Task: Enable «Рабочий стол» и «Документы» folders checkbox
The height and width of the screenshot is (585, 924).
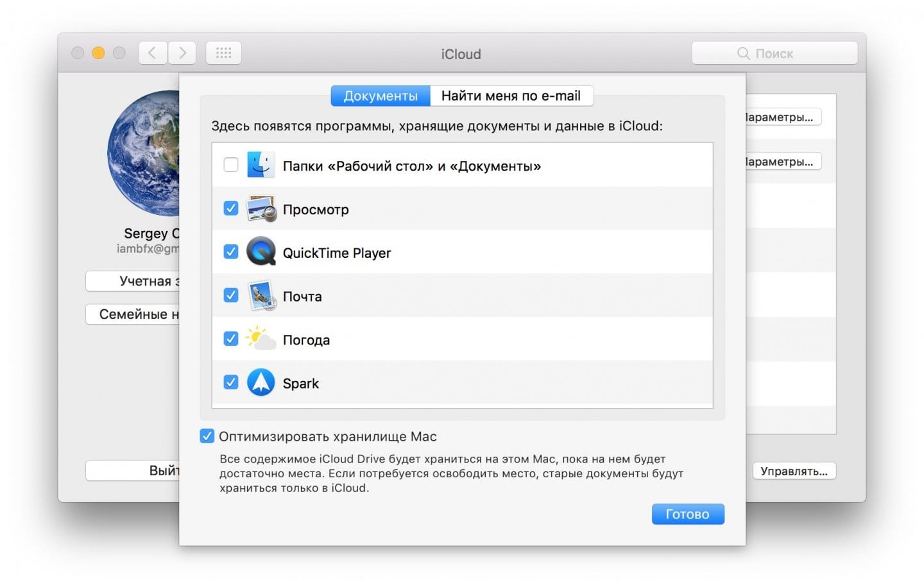Action: (231, 165)
